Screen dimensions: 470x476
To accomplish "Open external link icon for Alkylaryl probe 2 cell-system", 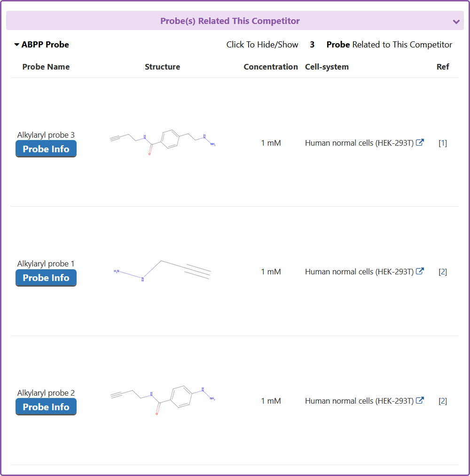I will tap(420, 400).
